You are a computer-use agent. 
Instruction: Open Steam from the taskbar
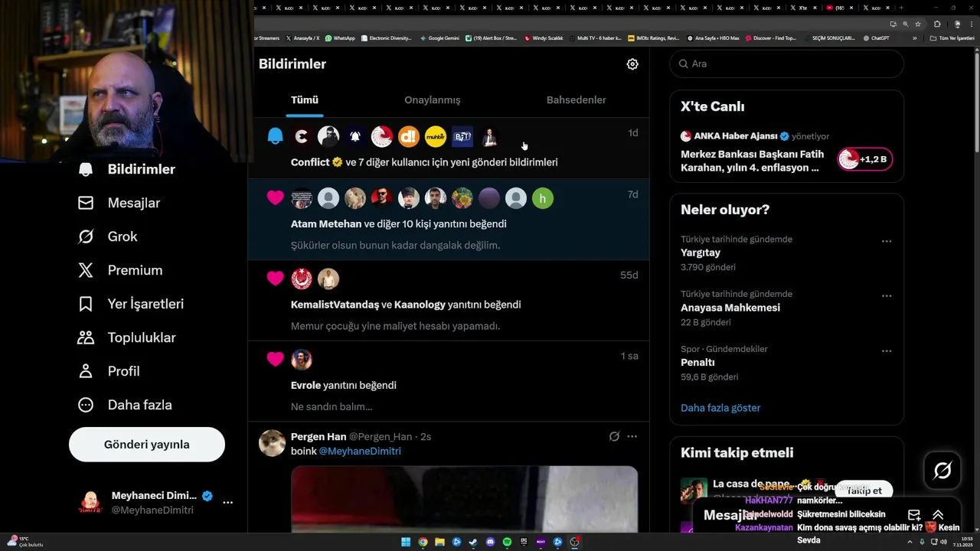pos(473,543)
